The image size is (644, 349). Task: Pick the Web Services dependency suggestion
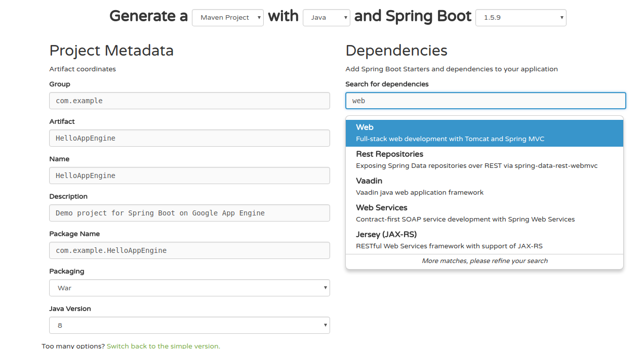click(485, 213)
